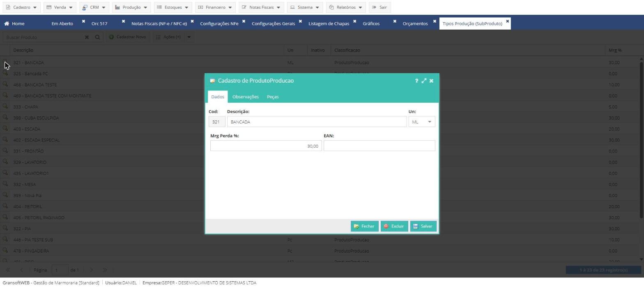644x287 pixels.
Task: Close the Gráficos tab
Action: 395,21
